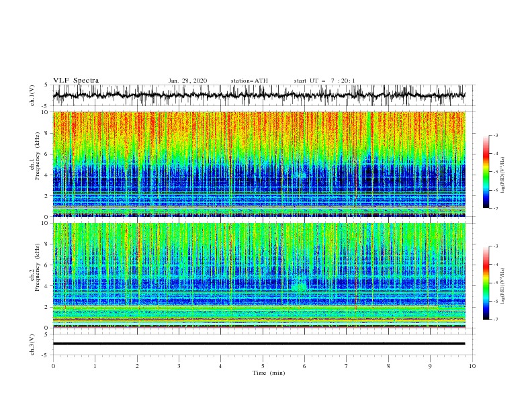Screen dimensions: 532x411
Task: Click the "ch.3(V)" axis label
Action: (x=32, y=345)
